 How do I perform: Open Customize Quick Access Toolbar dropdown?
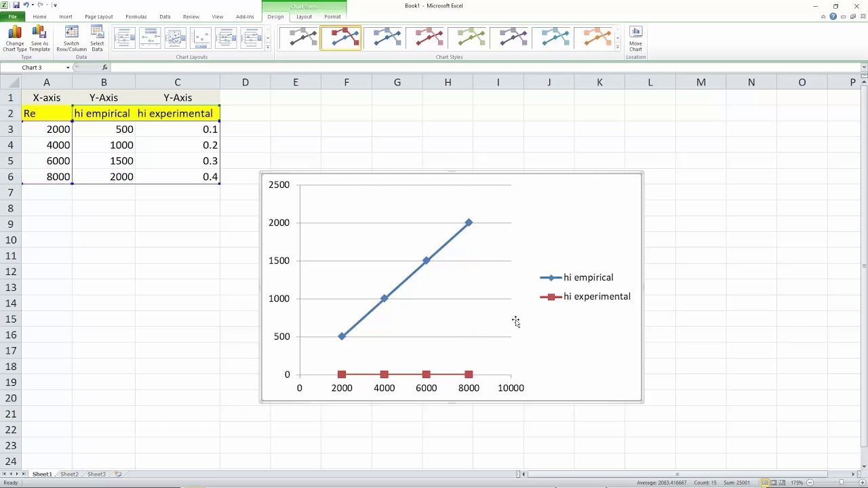click(55, 5)
